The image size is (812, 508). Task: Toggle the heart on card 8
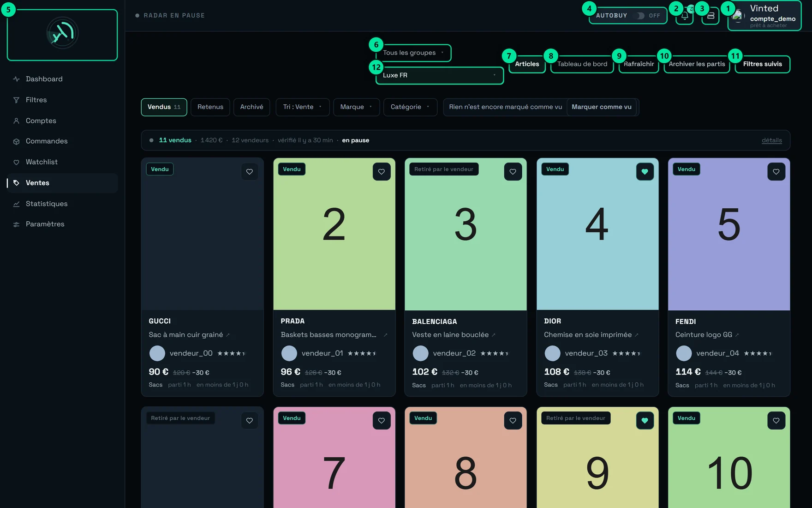coord(513,421)
